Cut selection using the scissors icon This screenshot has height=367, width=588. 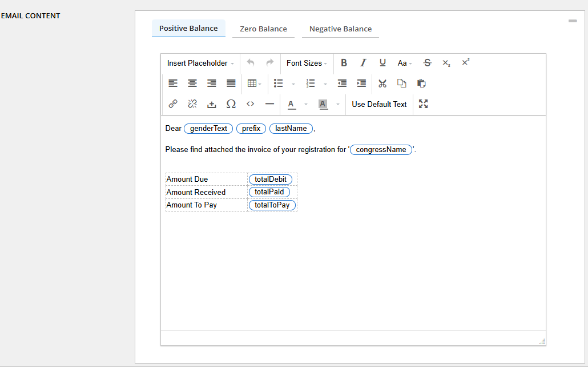click(x=382, y=83)
